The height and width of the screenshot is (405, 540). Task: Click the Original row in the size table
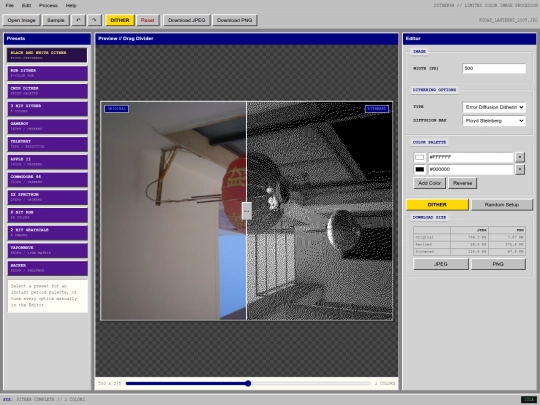[x=469, y=237]
